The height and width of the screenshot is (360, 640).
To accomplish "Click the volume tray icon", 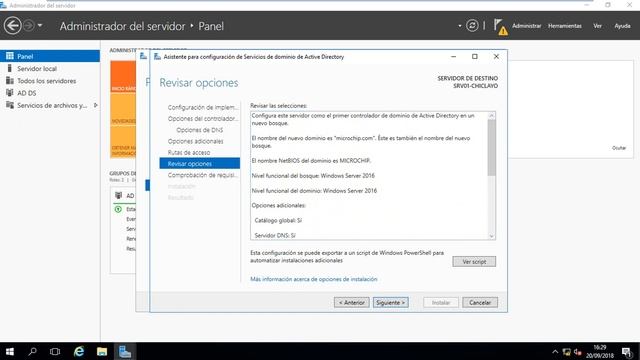I will tap(578, 352).
